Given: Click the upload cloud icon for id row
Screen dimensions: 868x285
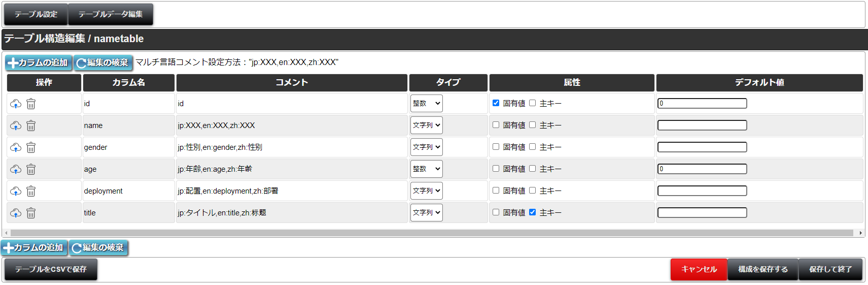Looking at the screenshot, I should (16, 104).
